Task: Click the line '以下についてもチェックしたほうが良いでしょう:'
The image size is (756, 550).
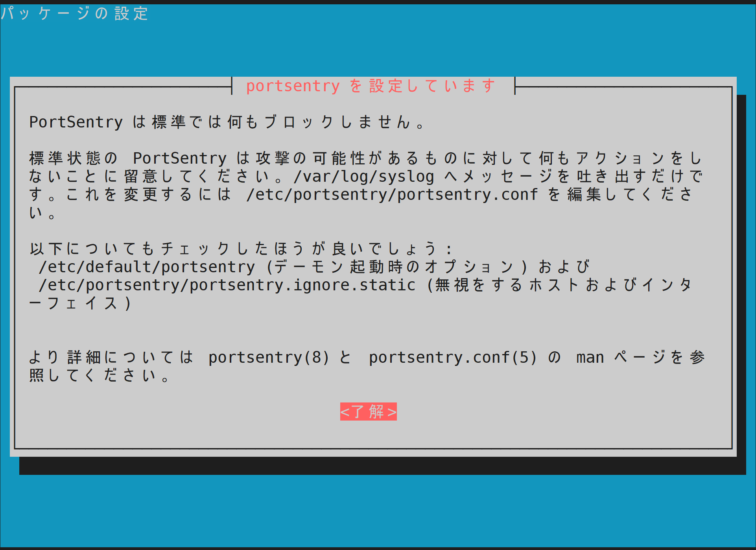Action: tap(241, 249)
